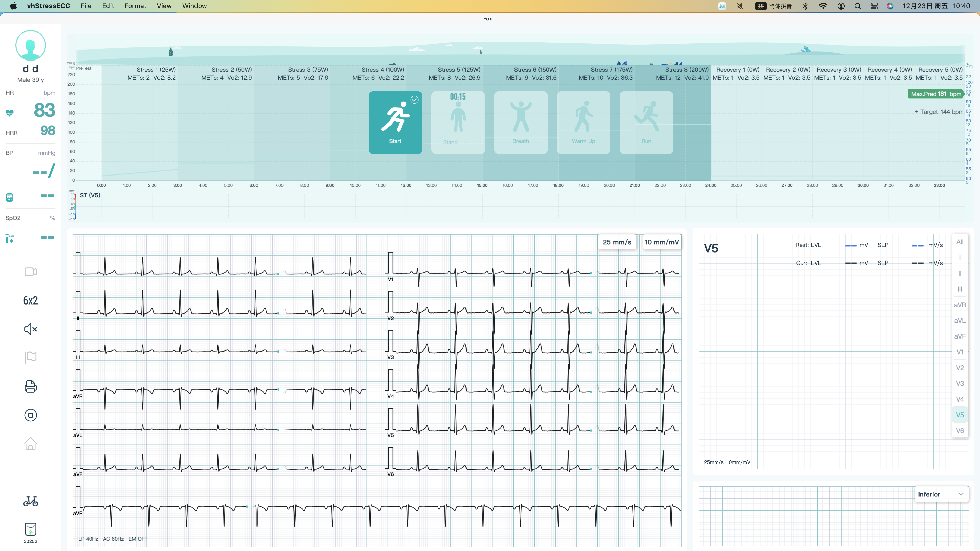
Task: Select lead I in lead list
Action: coord(960,257)
